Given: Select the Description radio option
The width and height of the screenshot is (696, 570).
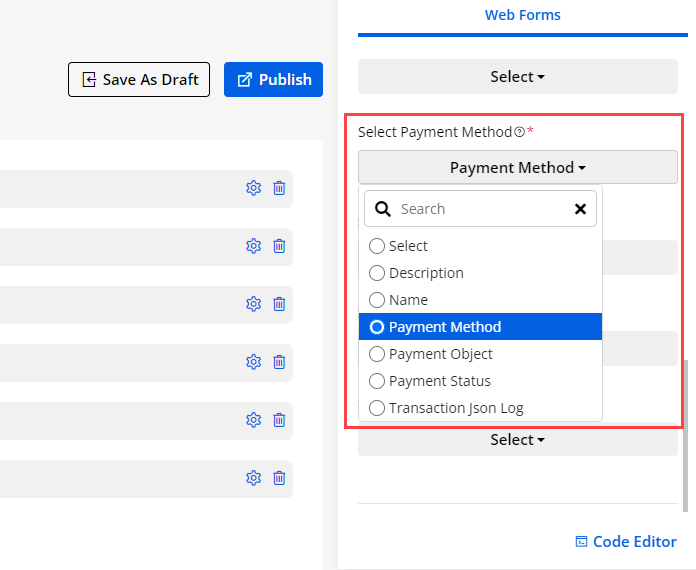Looking at the screenshot, I should [377, 273].
